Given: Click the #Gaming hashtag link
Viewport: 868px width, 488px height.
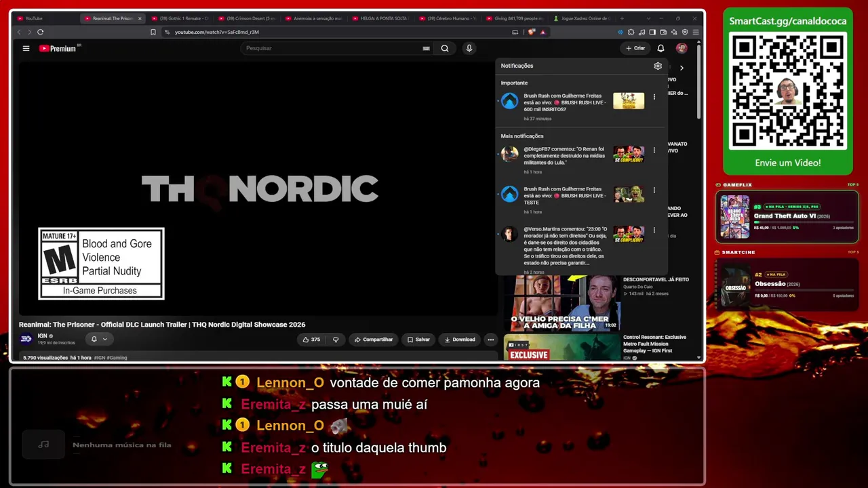Looking at the screenshot, I should (117, 358).
